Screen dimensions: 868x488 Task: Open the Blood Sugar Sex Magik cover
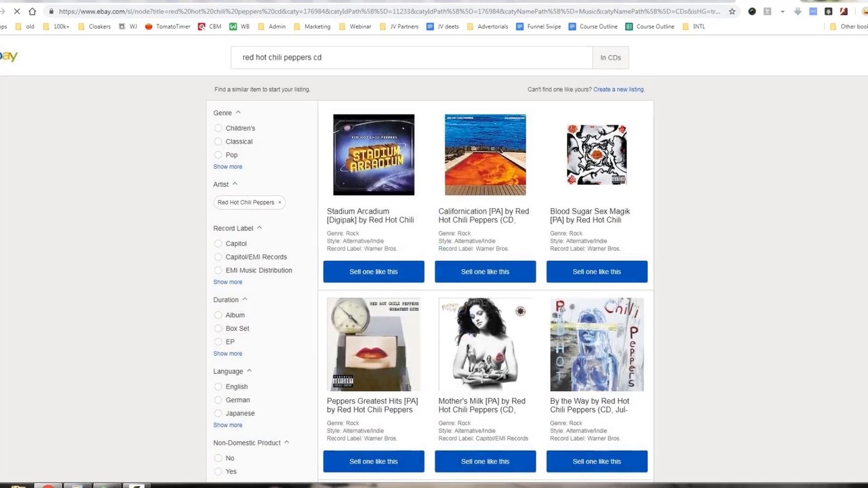[x=597, y=155]
